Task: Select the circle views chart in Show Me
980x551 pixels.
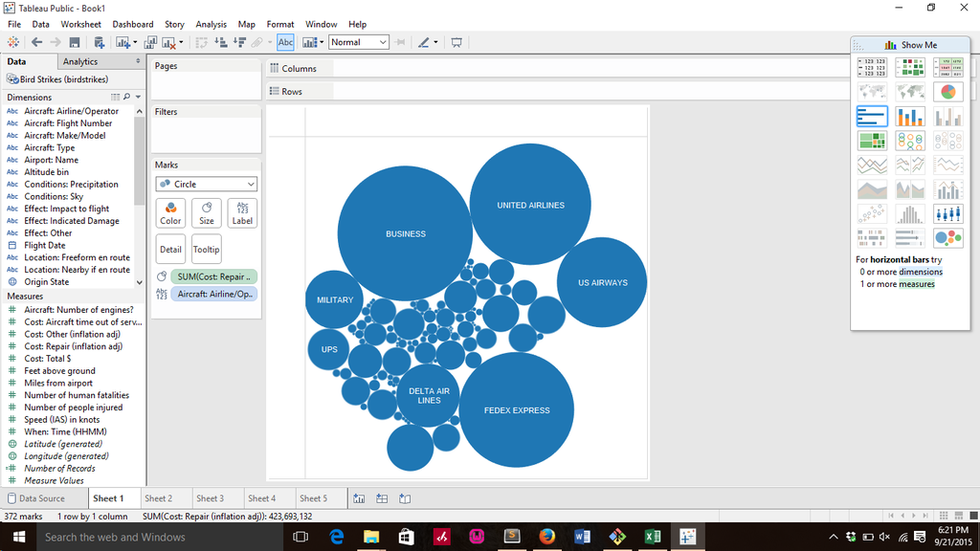Action: pos(910,141)
